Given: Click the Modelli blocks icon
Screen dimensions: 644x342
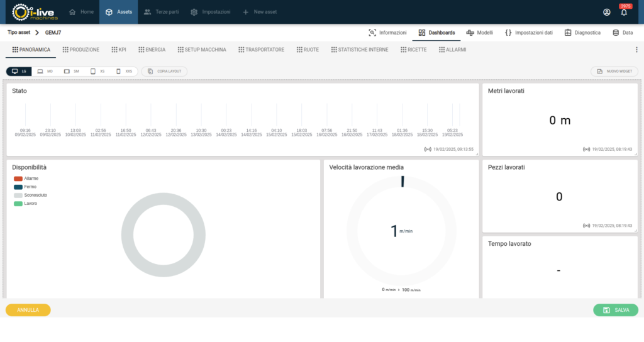Looking at the screenshot, I should (x=470, y=33).
